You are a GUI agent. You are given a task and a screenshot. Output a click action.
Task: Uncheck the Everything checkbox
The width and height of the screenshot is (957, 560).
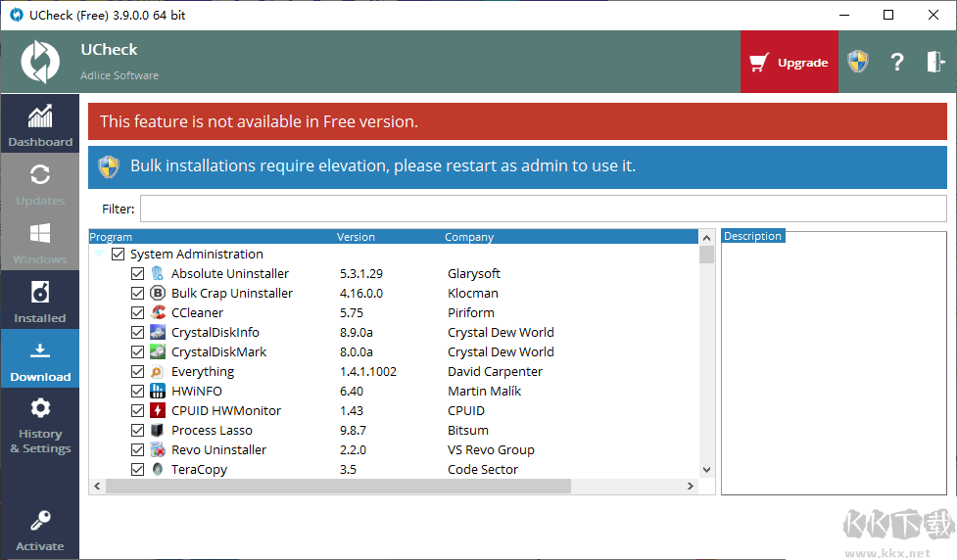click(x=137, y=371)
